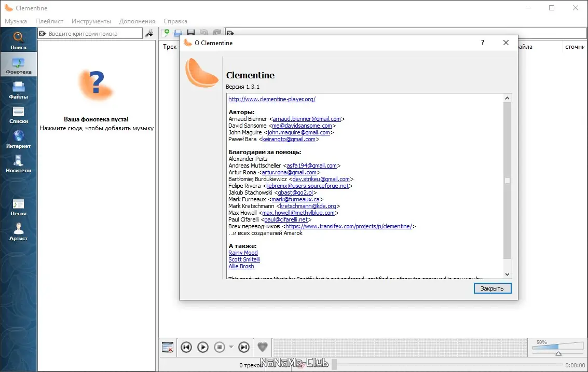This screenshot has width=588, height=372.
Task: Click the volume slider at 50%
Action: pyautogui.click(x=558, y=348)
